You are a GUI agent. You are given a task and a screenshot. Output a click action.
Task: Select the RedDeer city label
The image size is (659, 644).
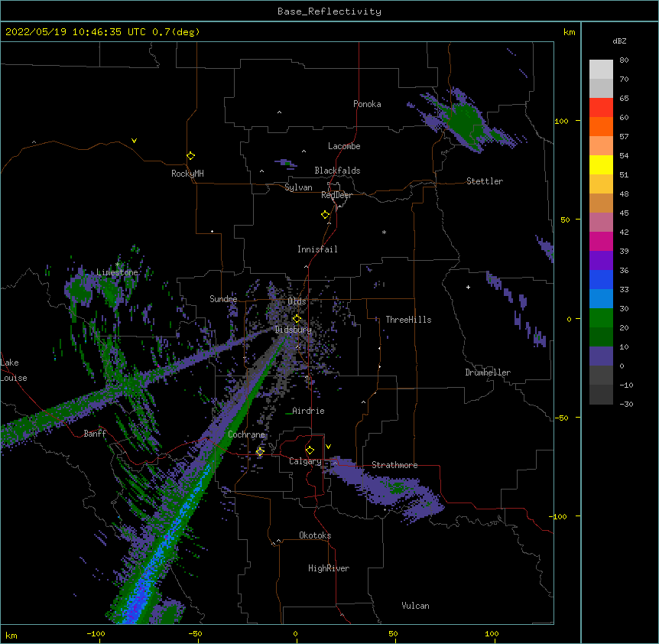point(336,195)
